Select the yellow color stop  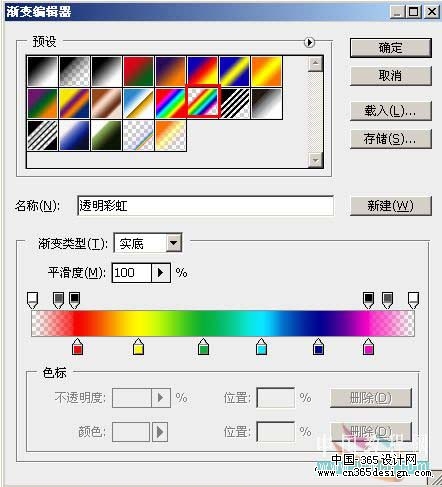pyautogui.click(x=138, y=347)
